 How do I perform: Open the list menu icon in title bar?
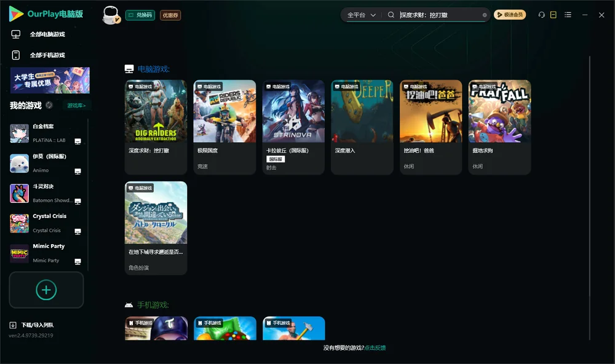[x=568, y=15]
